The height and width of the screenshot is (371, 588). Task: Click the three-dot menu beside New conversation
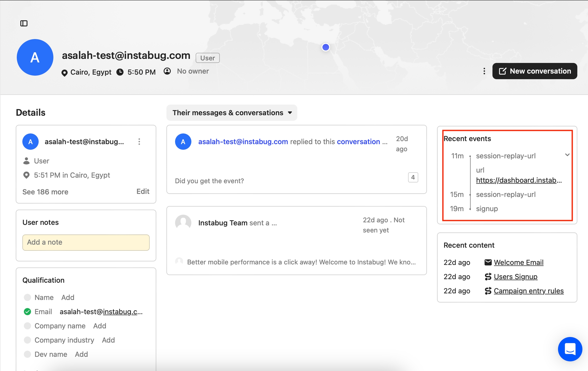point(484,71)
